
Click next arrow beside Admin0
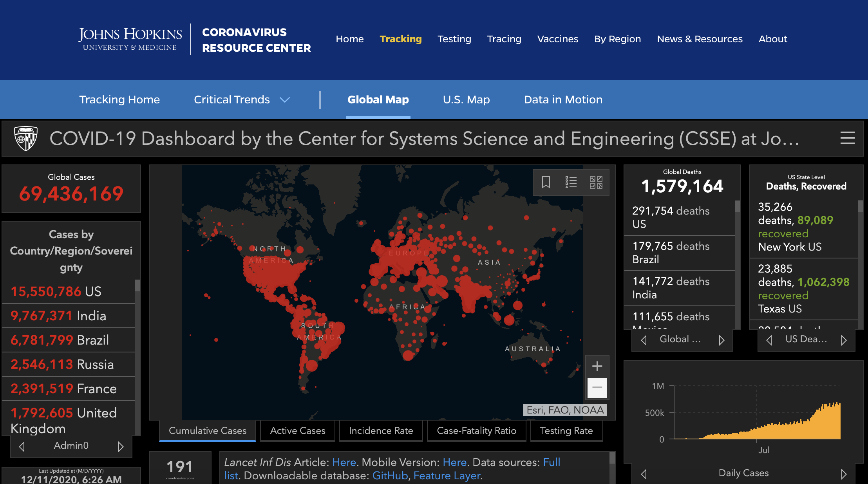tap(121, 446)
